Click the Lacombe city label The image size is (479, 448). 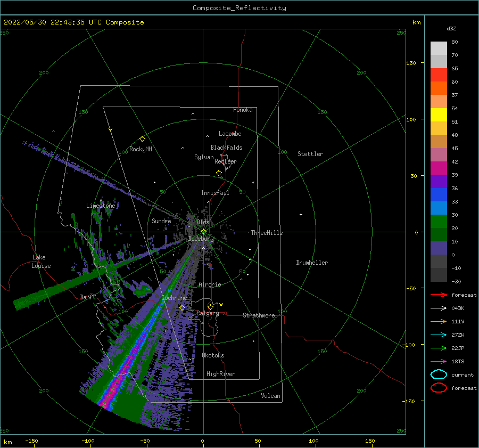tap(230, 134)
